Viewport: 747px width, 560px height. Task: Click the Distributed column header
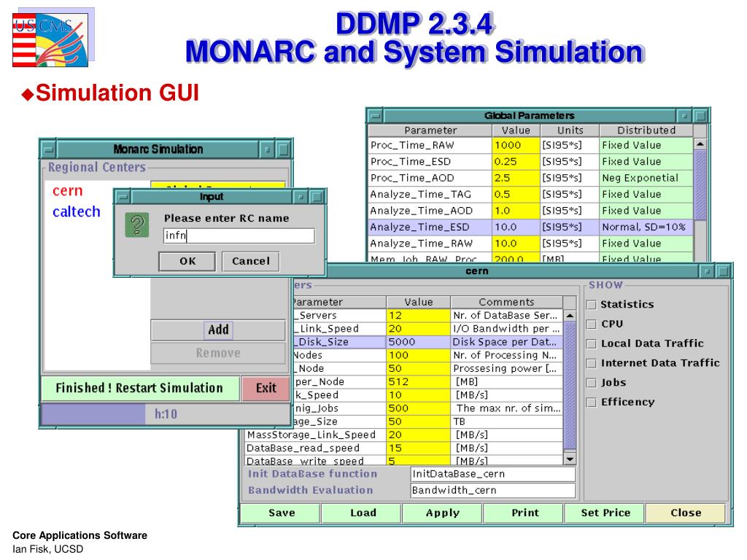tap(646, 131)
